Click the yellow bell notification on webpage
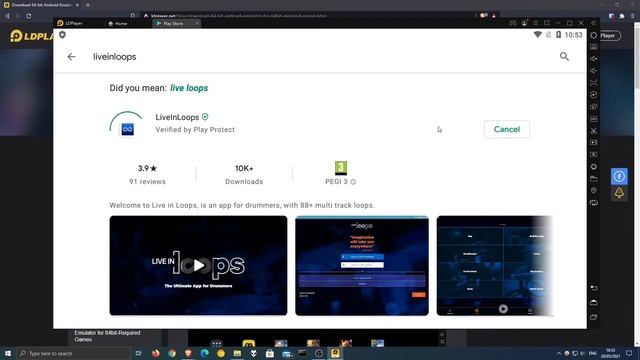This screenshot has width=640, height=360. [x=619, y=193]
